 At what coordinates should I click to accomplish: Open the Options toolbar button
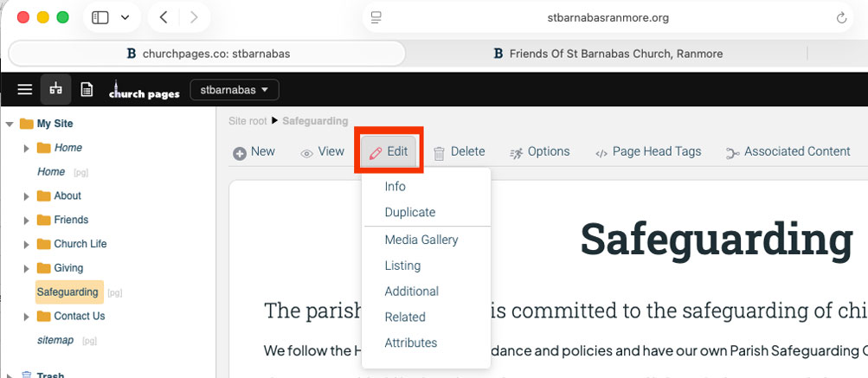point(540,152)
